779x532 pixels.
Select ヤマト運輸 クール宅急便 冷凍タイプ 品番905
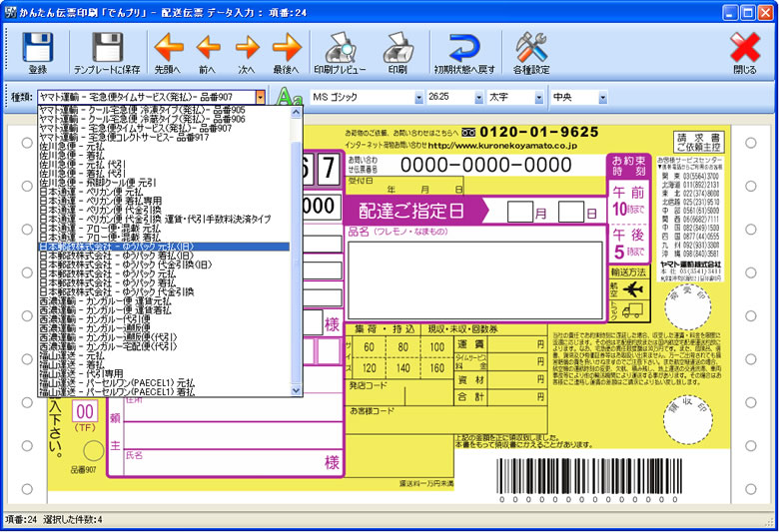(x=164, y=110)
